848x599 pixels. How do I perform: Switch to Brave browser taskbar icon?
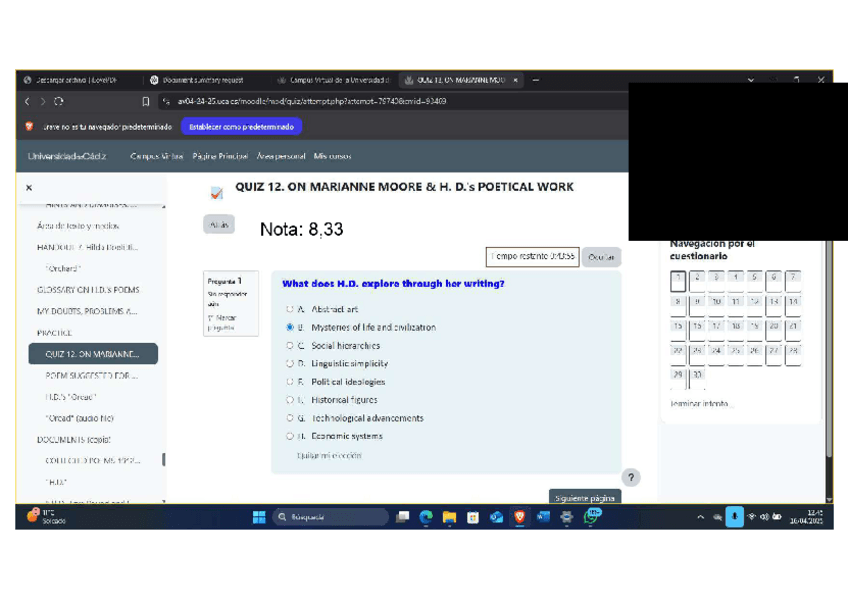click(x=520, y=517)
